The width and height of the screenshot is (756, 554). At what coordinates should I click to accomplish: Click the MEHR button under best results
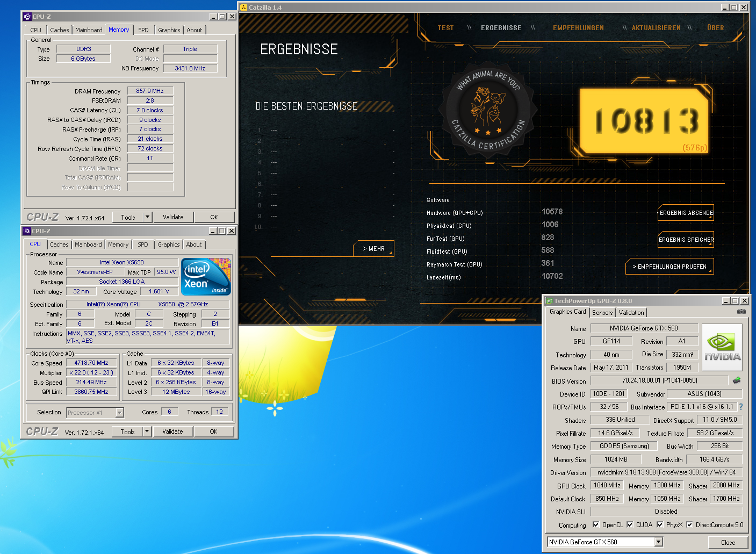373,249
